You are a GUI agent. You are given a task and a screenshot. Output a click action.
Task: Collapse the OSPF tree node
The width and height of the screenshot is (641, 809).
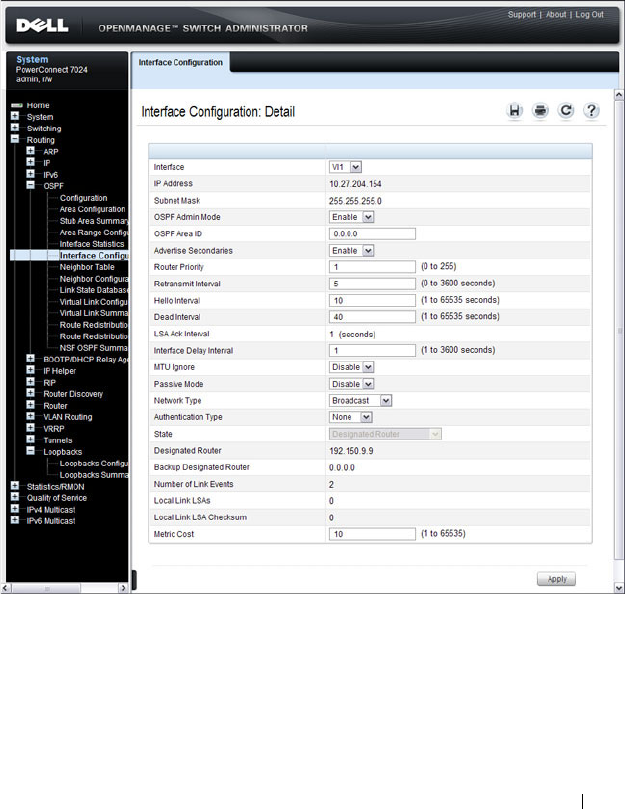(x=30, y=185)
